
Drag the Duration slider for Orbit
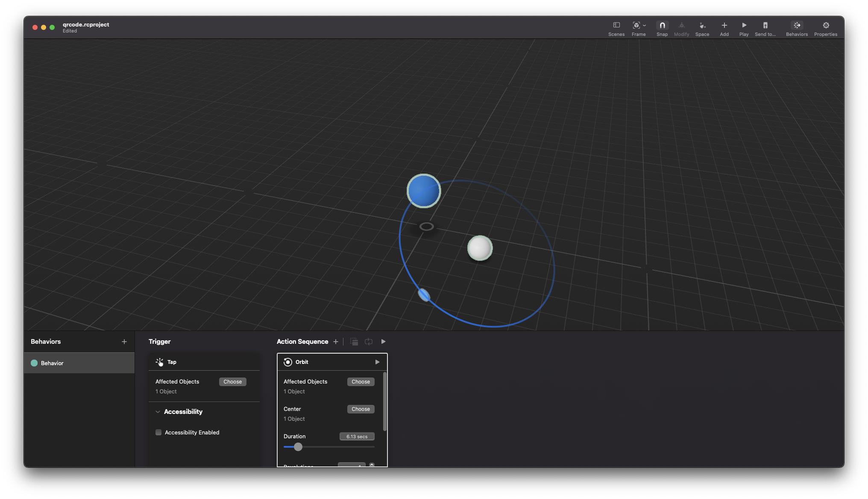click(x=297, y=446)
